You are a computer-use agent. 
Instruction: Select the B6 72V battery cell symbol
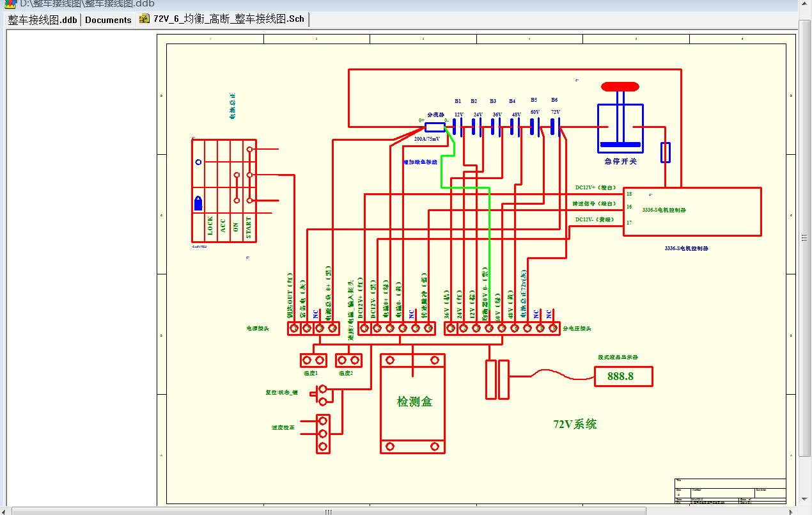tap(555, 127)
